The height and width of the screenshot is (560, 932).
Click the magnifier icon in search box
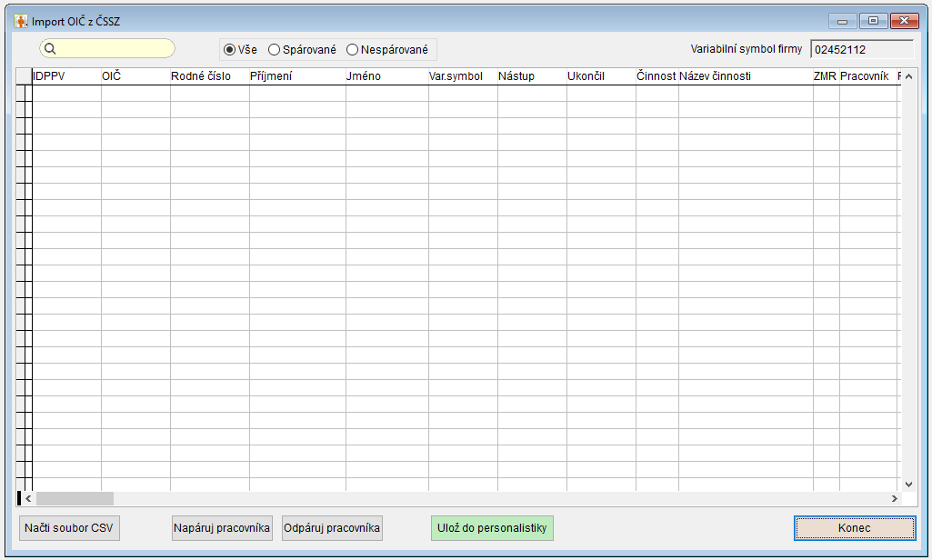(x=50, y=49)
